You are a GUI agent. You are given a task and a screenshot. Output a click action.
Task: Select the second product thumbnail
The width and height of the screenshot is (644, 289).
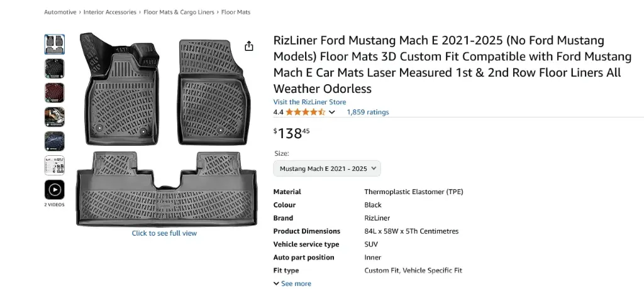(x=54, y=68)
